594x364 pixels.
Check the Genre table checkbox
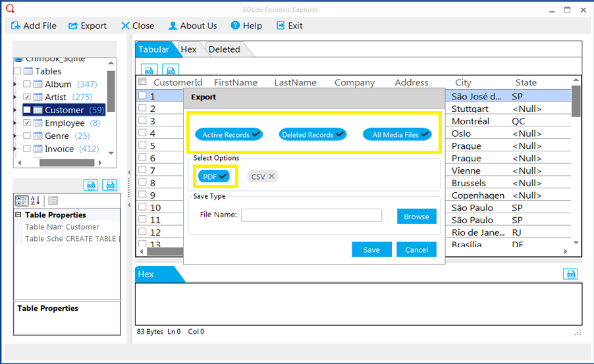27,136
